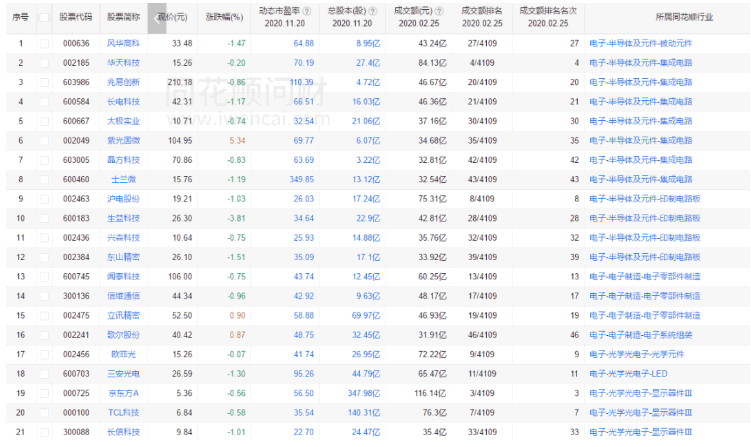Open 闻泰科技 row's 电子零部件制造 industry link
Screen dimensions: 751x447
[x=645, y=277]
